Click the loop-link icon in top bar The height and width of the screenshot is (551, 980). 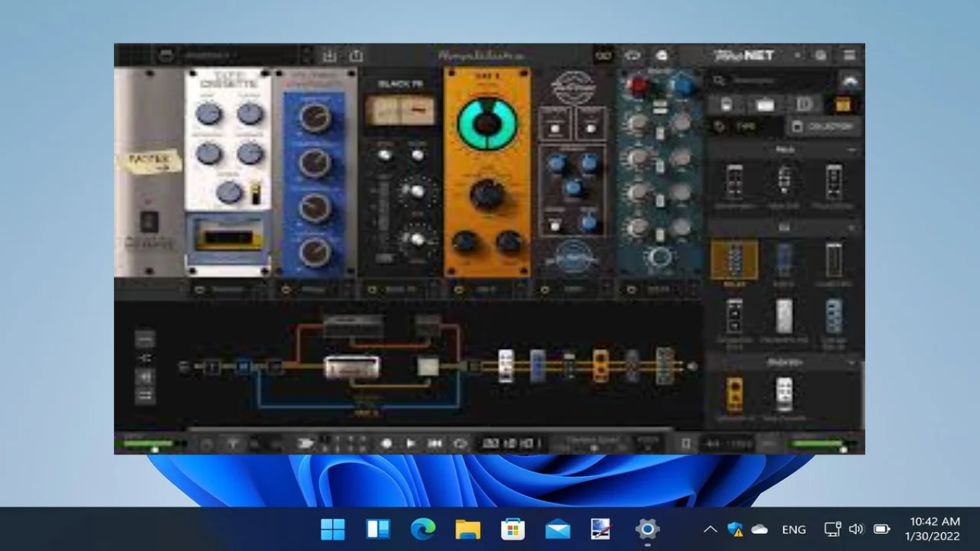click(604, 55)
